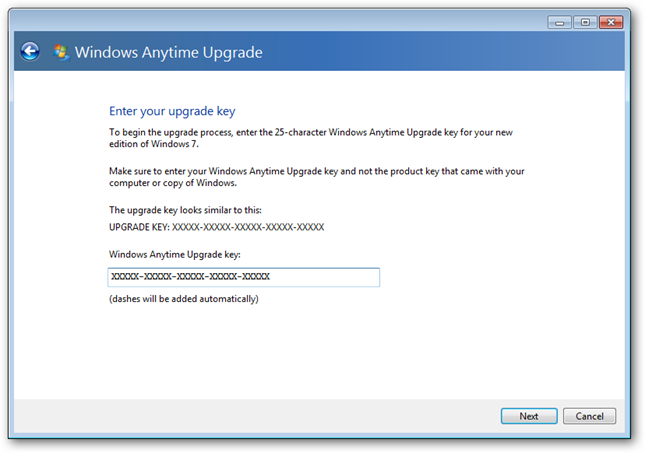645x453 pixels.
Task: Click the Windows flag logo icon
Action: (x=61, y=53)
